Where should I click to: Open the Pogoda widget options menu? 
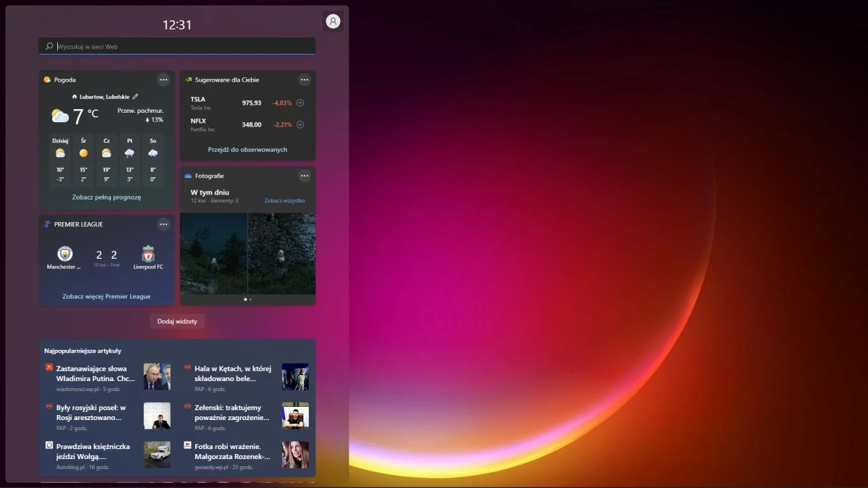(164, 80)
